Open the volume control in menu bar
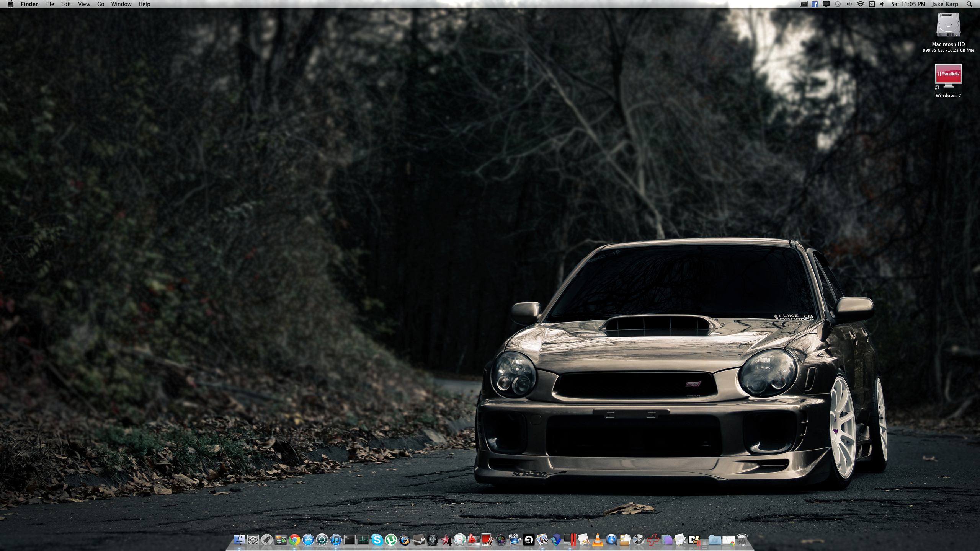 (x=882, y=4)
